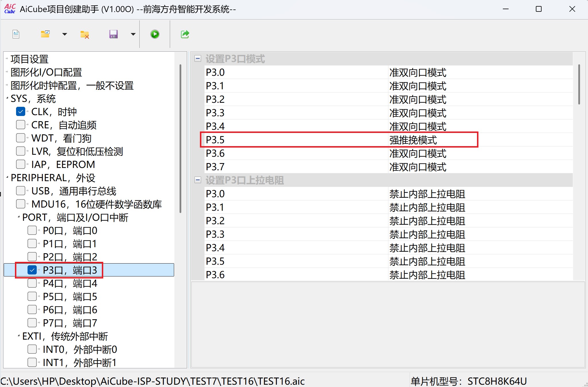Select 图形化I/O口配置 in the tree
This screenshot has width=588, height=387.
(x=46, y=72)
